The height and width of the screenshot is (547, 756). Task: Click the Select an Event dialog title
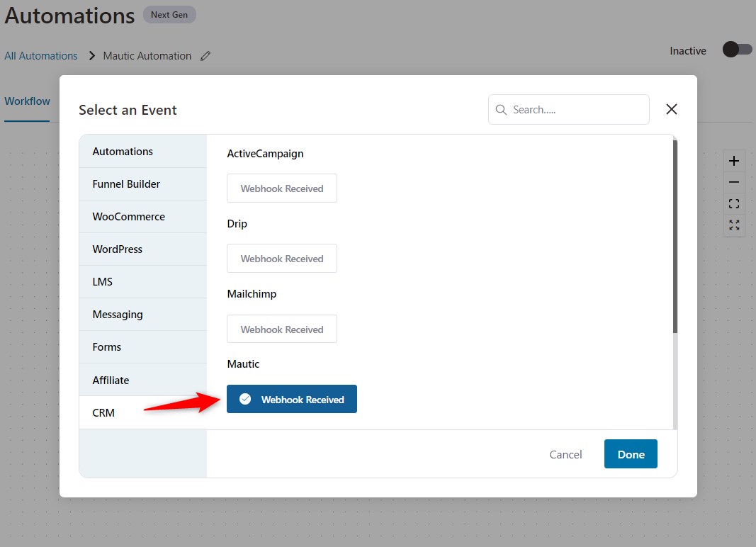point(128,110)
